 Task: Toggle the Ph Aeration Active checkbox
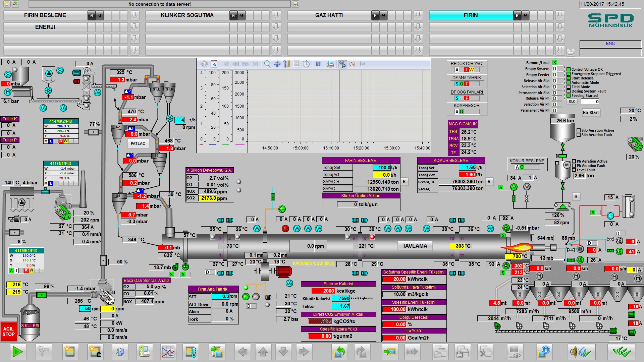pos(574,161)
